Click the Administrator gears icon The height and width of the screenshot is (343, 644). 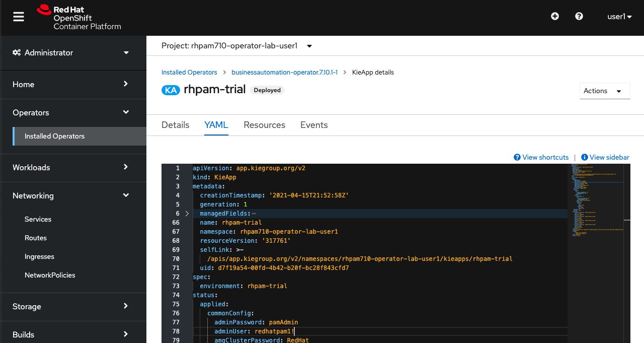coord(17,52)
